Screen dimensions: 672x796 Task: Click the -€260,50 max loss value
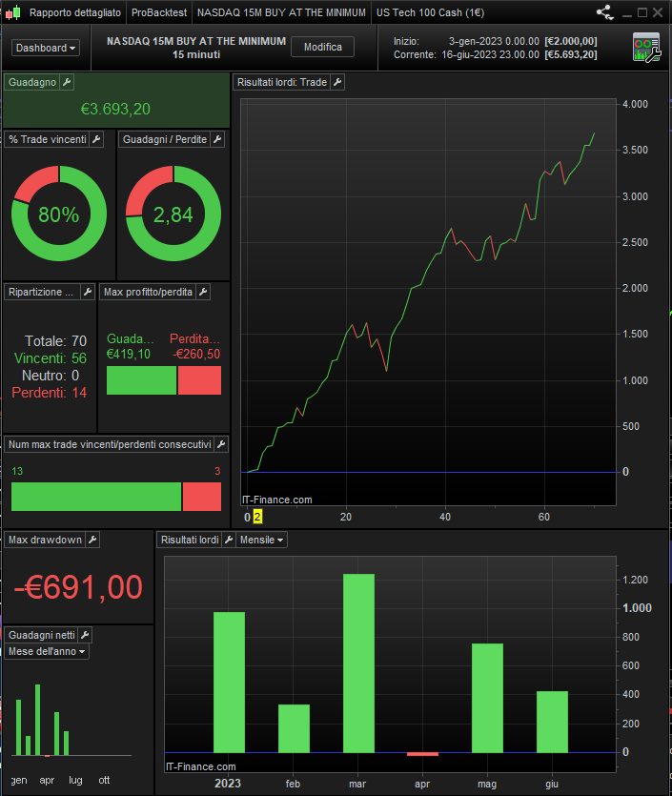pyautogui.click(x=196, y=354)
